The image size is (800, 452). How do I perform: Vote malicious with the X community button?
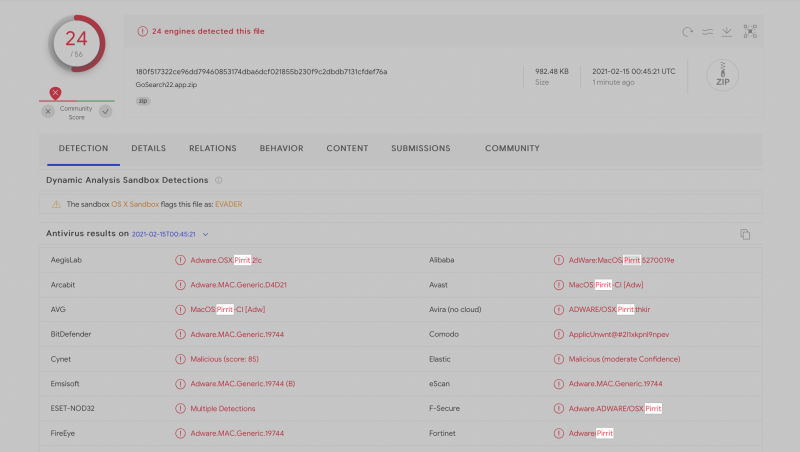(48, 111)
